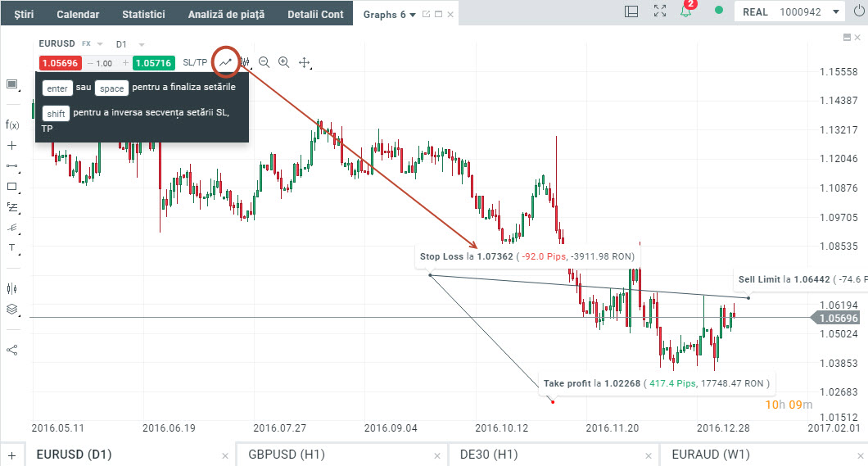Select the crosshair plus tool
868x466 pixels.
(x=11, y=146)
